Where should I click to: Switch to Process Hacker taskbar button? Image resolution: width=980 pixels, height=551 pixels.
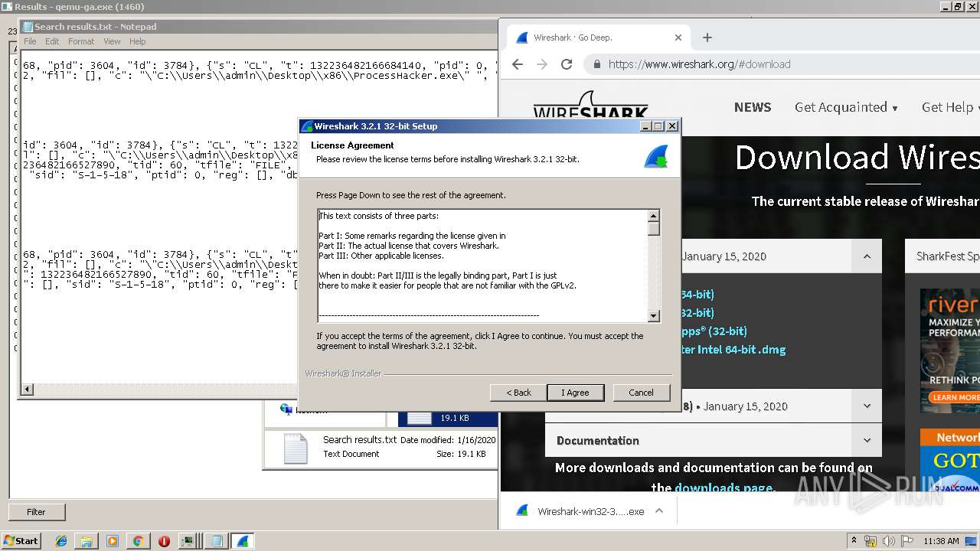coord(189,541)
